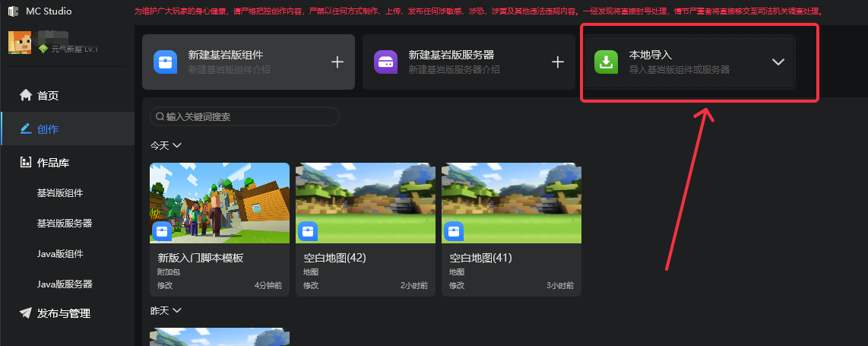The width and height of the screenshot is (868, 346).
Task: Click the 附加包 type label
Action: [169, 272]
